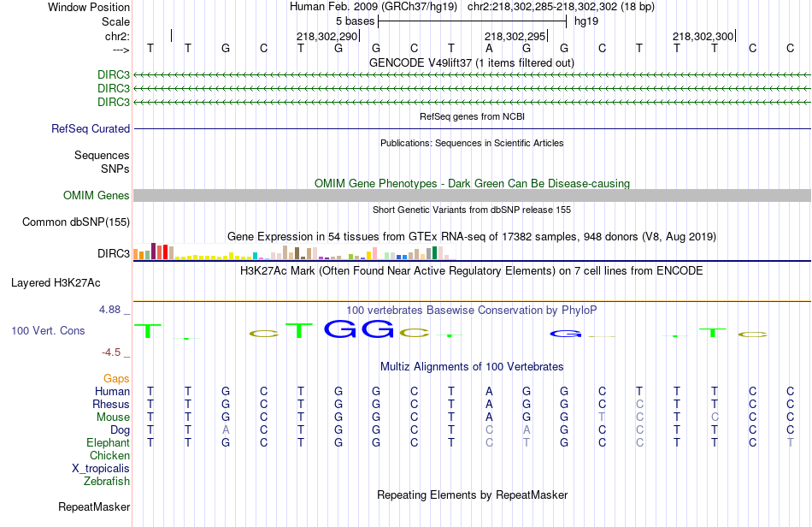
Task: Open Publications: Sequences in Scientific Articles title
Action: [x=472, y=143]
